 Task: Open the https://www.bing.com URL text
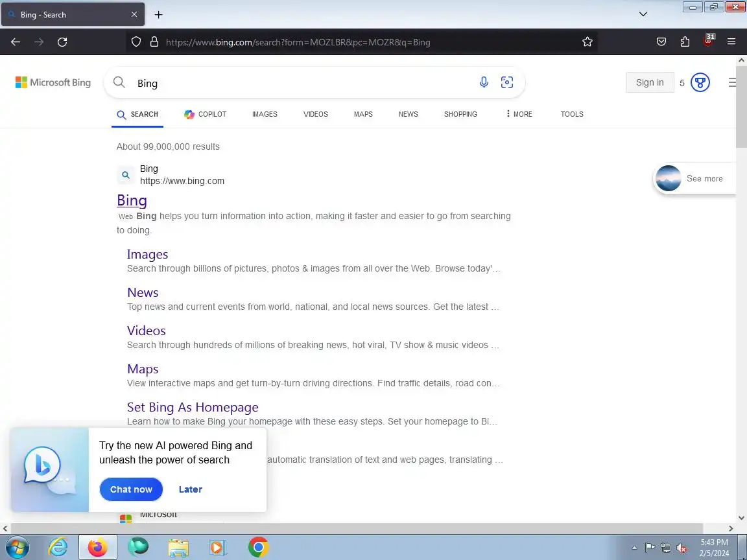[182, 181]
